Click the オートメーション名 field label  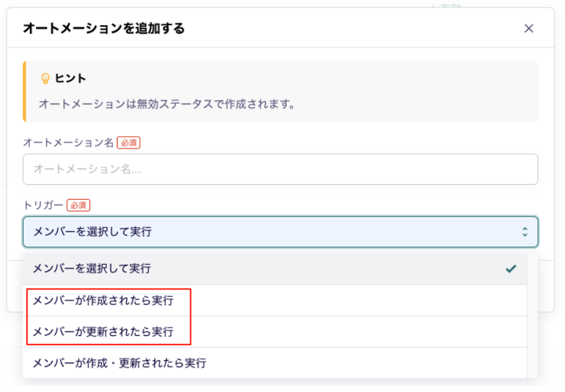click(68, 143)
